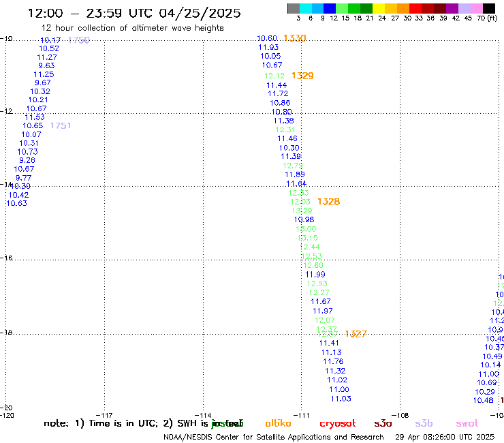Click the wave height value 10.52
The width and height of the screenshot is (504, 443).
[49, 48]
